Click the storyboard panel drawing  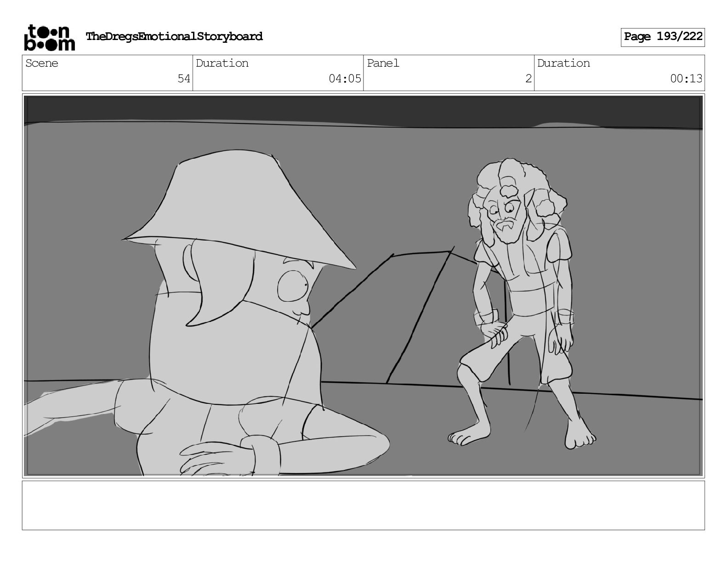[363, 286]
